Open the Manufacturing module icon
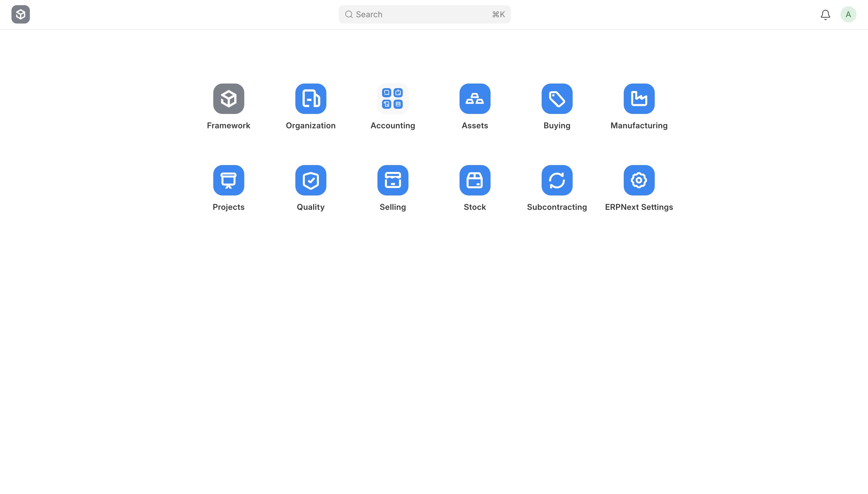 coord(639,99)
